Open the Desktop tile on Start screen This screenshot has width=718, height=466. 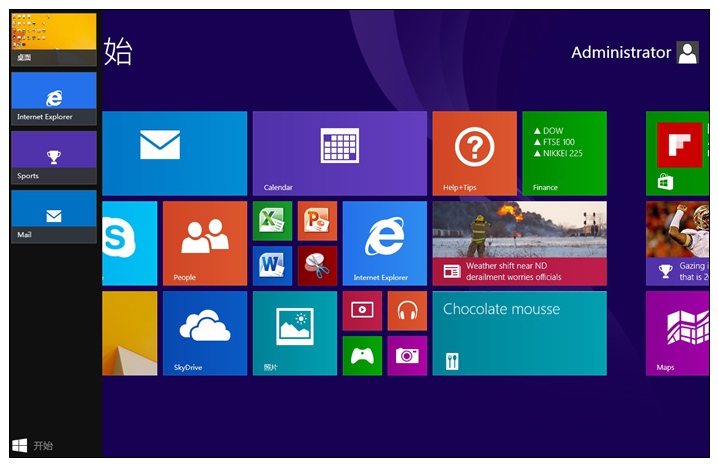coord(130,333)
